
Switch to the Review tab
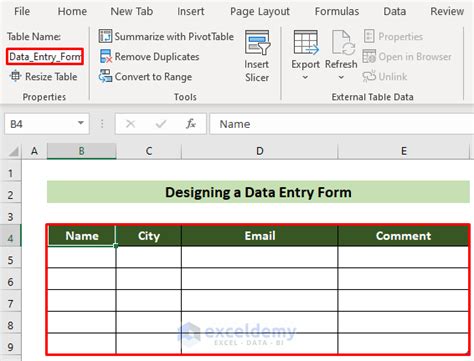click(x=447, y=11)
